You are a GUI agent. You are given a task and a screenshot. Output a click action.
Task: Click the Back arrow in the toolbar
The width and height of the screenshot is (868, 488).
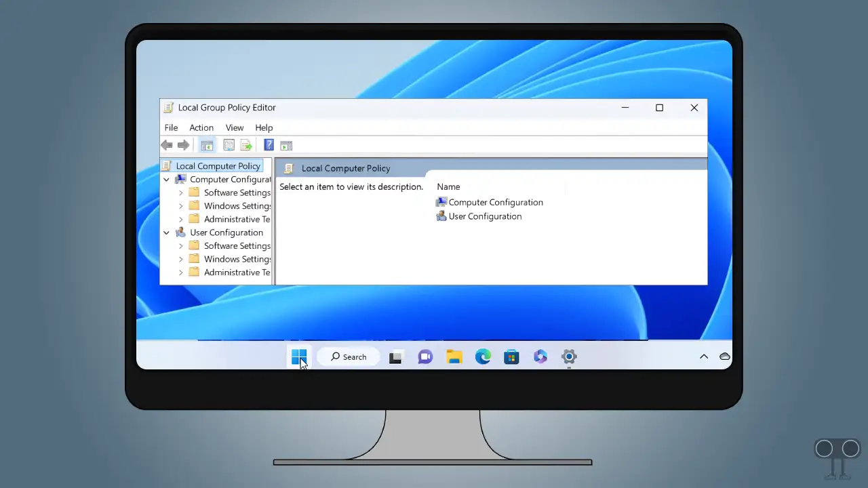point(167,145)
